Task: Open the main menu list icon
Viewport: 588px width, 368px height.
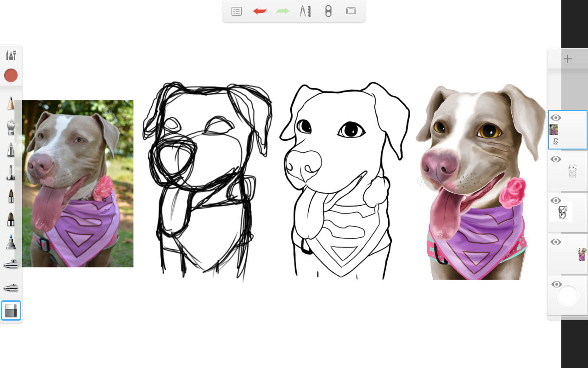Action: pyautogui.click(x=237, y=11)
